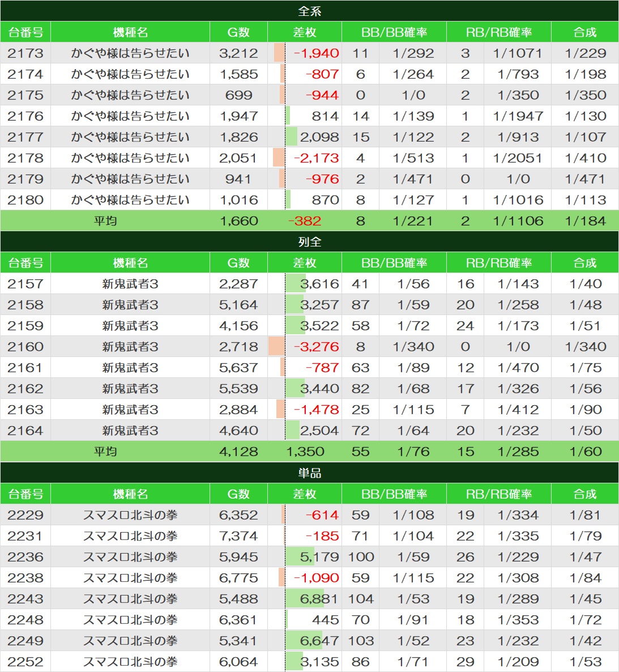The image size is (619, 672).
Task: Click the 全系 section header
Action: [x=309, y=11]
